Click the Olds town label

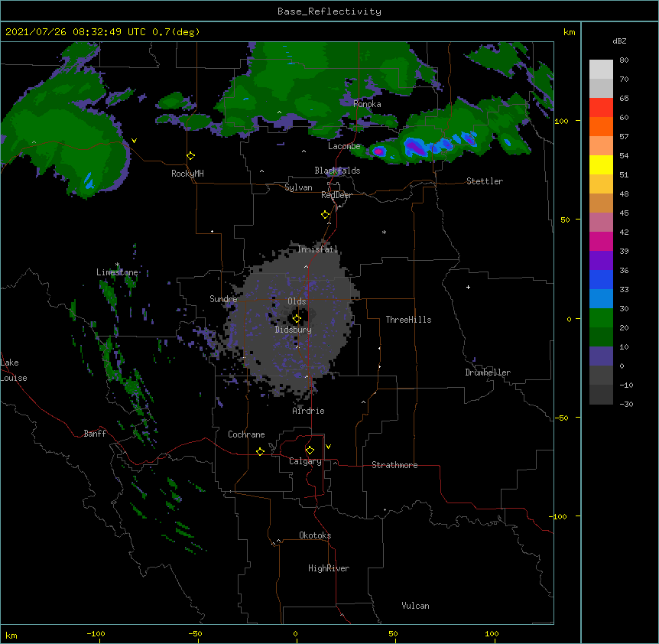click(297, 301)
